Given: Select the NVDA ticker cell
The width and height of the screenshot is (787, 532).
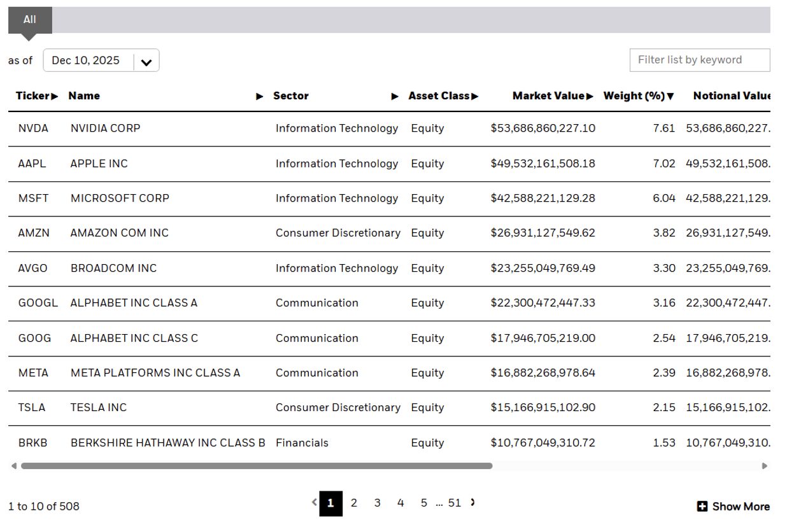Looking at the screenshot, I should (33, 129).
